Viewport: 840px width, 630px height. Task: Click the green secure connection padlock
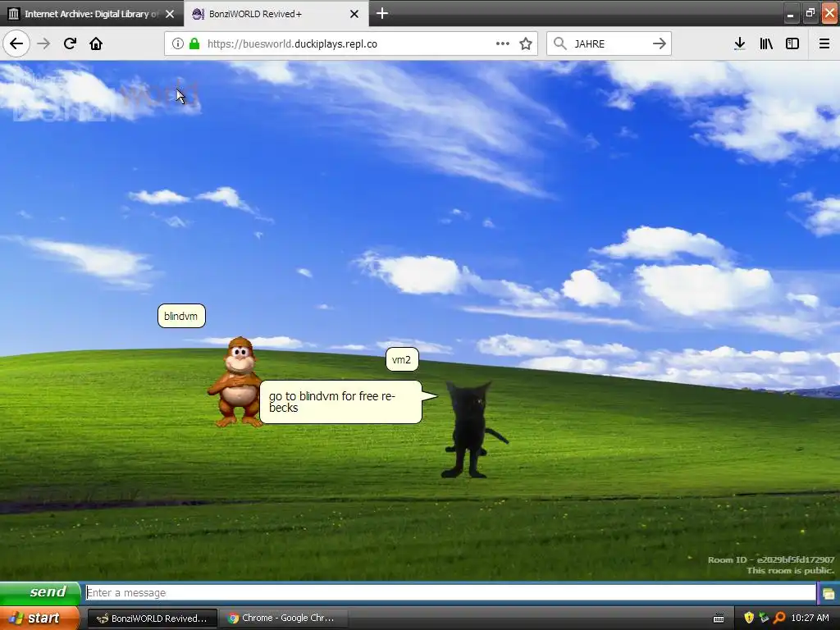point(194,43)
